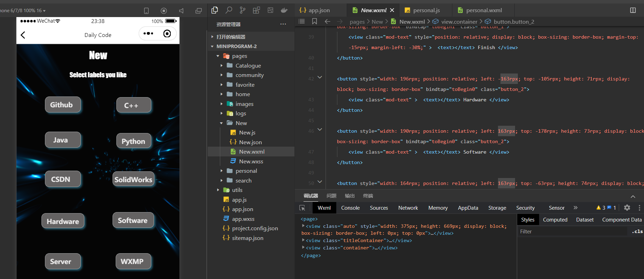The height and width of the screenshot is (279, 644).
Task: Open the miniprogram three-dot capsule menu
Action: (148, 33)
